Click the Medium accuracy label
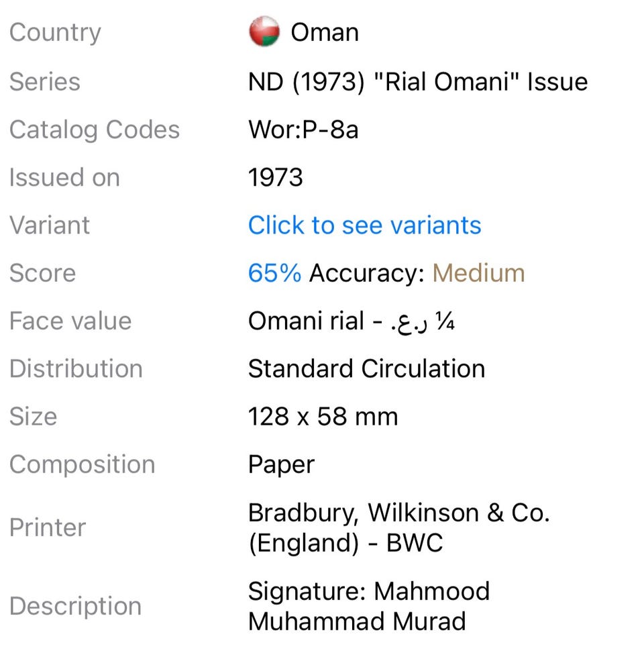The height and width of the screenshot is (653, 644). [479, 273]
